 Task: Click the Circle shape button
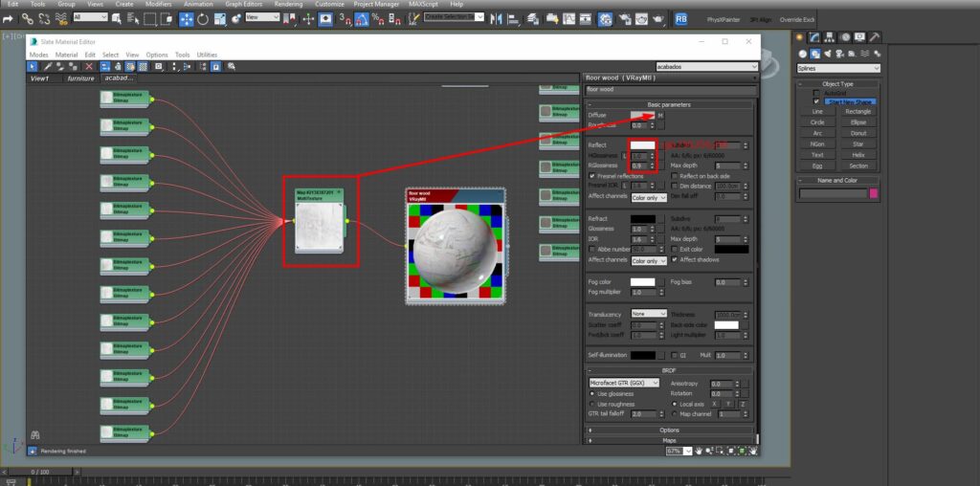coord(817,122)
